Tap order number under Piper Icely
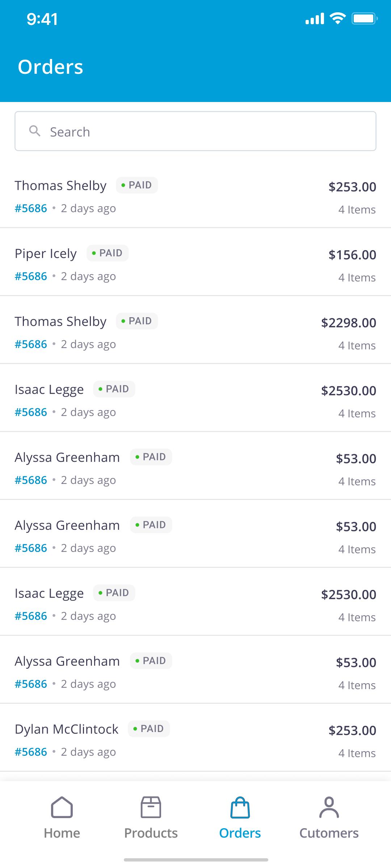Image resolution: width=391 pixels, height=868 pixels. 31,276
